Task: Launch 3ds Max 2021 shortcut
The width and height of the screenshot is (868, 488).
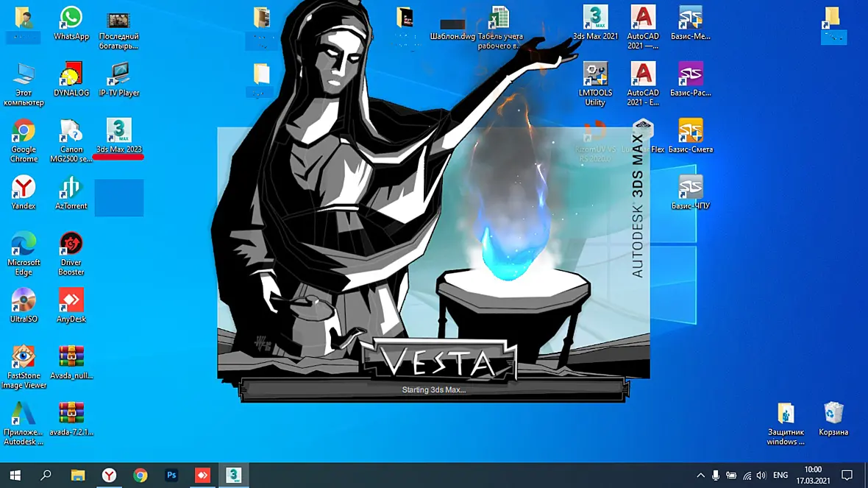Action: coord(595,24)
